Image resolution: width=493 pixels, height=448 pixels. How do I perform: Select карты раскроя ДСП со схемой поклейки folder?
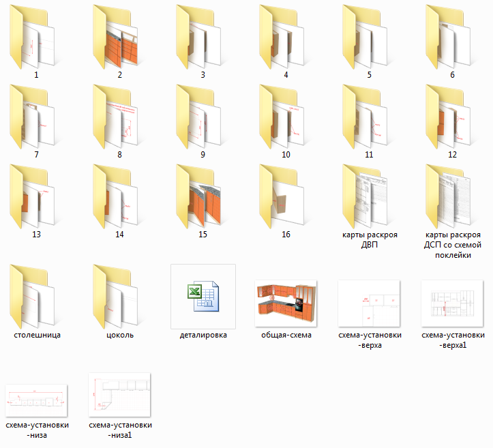pyautogui.click(x=452, y=196)
